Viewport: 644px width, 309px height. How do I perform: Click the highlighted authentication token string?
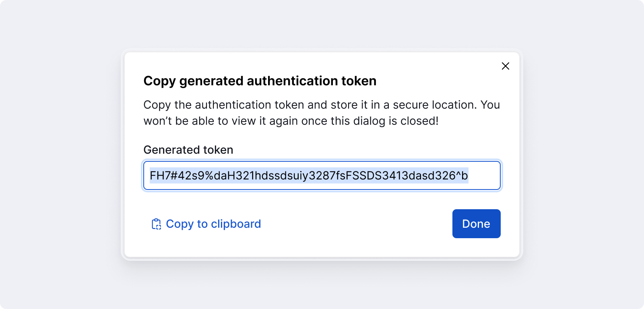point(310,175)
